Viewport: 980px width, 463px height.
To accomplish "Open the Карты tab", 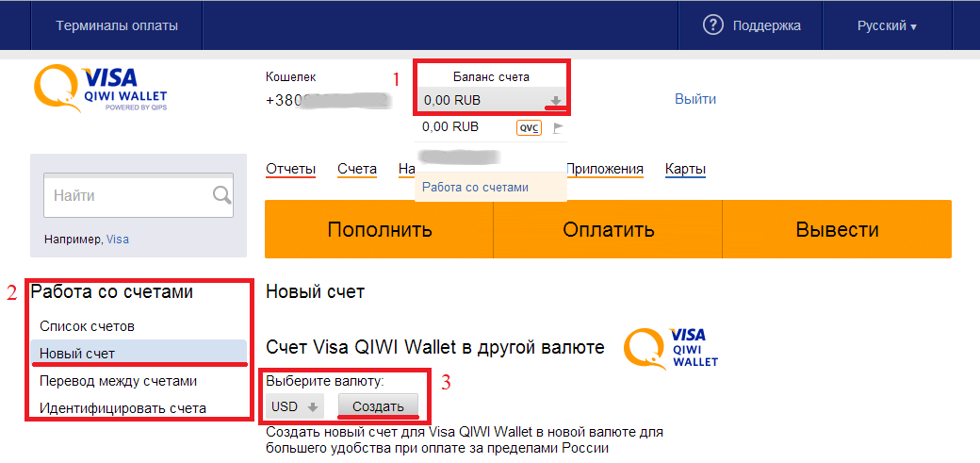I will coord(686,169).
